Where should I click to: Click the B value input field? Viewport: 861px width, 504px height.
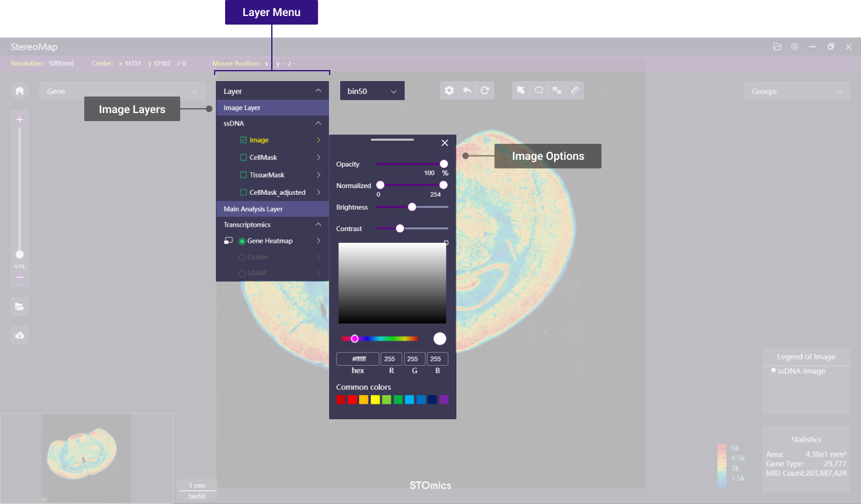tap(437, 359)
